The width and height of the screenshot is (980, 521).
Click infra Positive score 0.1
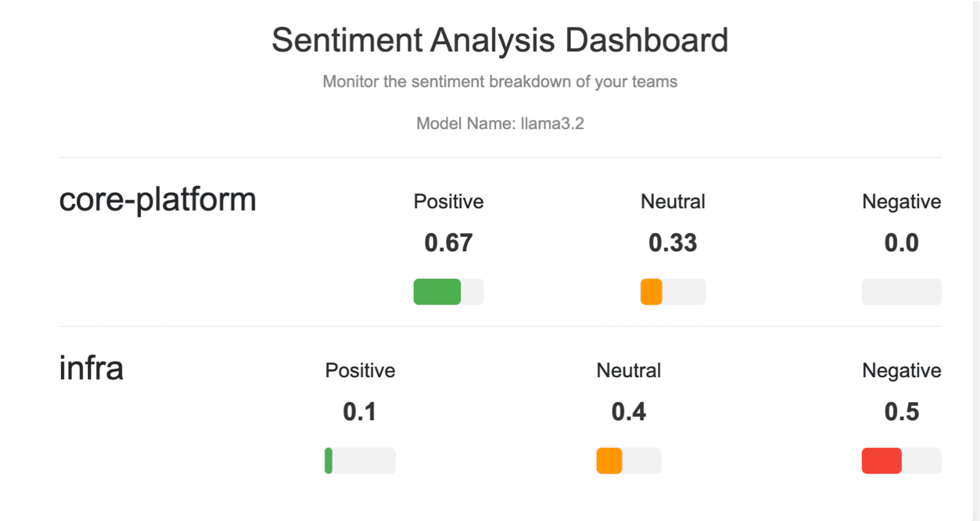360,412
